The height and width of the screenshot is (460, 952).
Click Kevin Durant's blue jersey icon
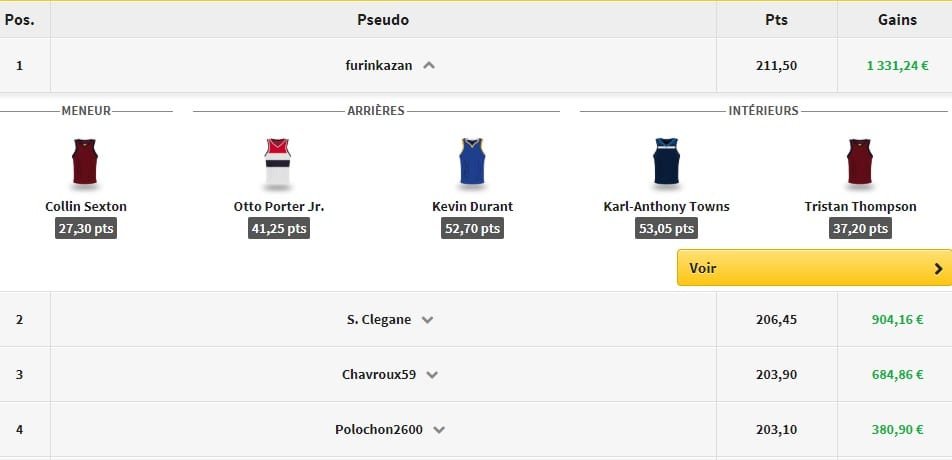(472, 162)
